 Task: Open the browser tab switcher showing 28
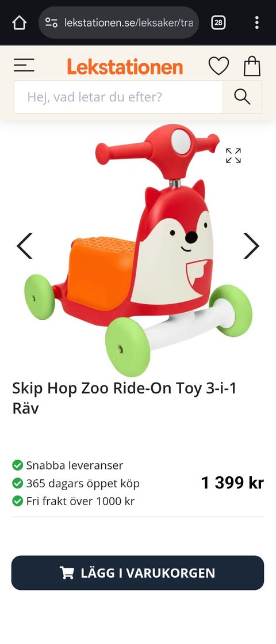218,22
